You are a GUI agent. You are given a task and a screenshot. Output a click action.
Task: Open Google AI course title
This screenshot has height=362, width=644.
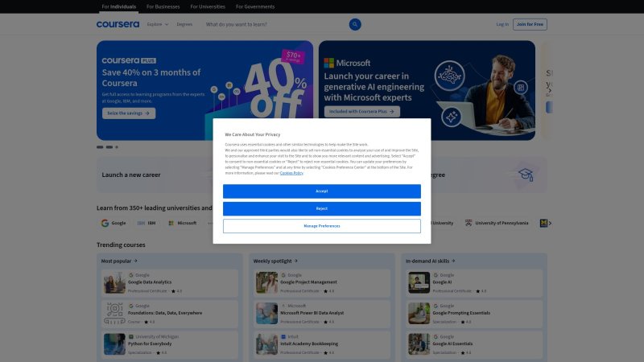coord(442,282)
